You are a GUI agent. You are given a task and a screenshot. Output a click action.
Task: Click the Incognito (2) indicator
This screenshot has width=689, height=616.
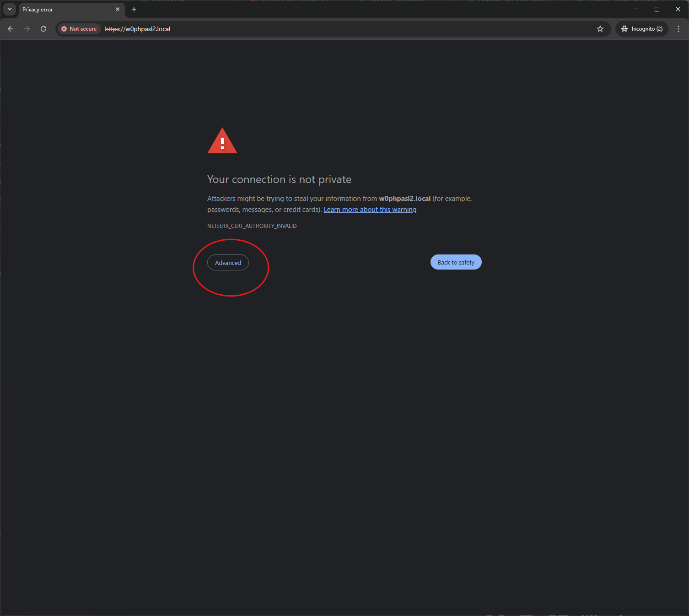pos(641,29)
